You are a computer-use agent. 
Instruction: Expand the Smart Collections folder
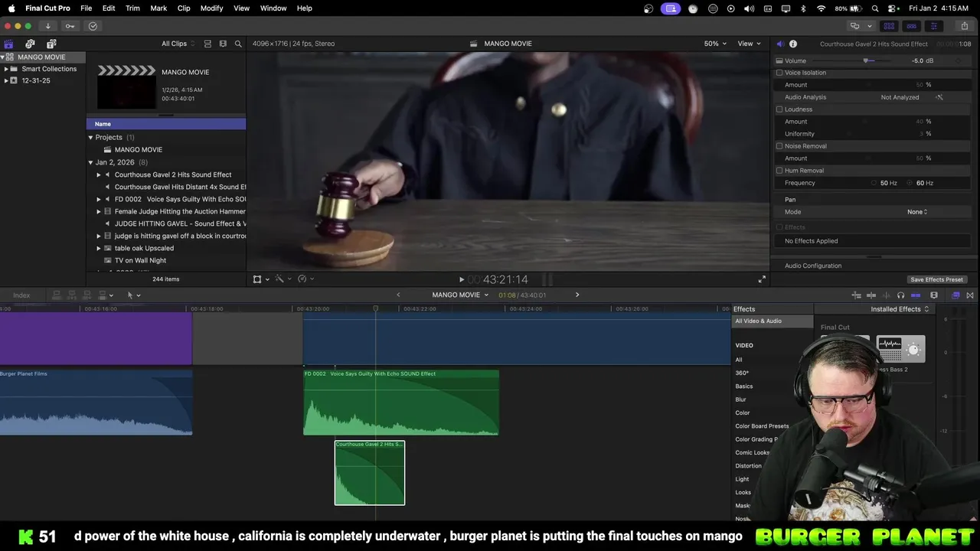pyautogui.click(x=6, y=69)
